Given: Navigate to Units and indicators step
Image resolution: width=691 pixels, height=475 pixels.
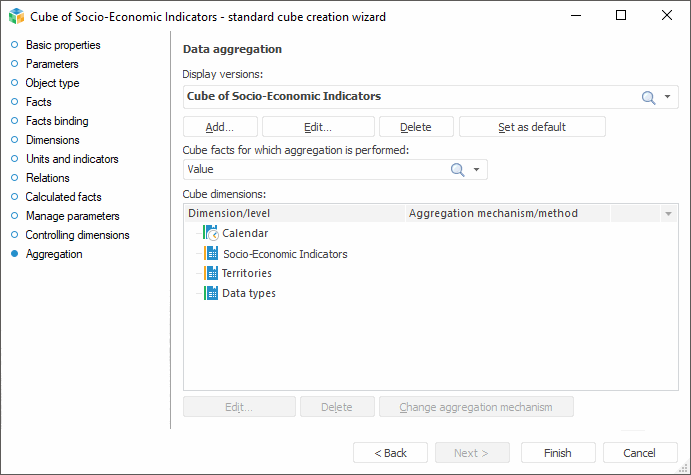Looking at the screenshot, I should [71, 159].
